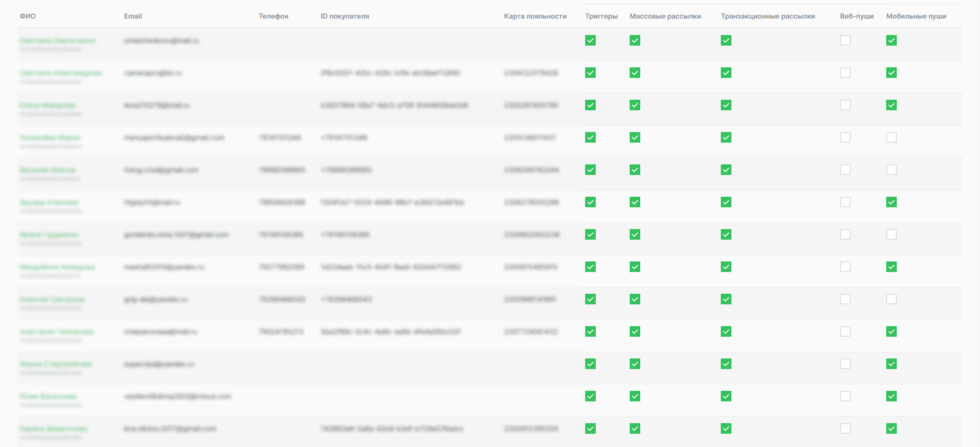This screenshot has width=980, height=447.
Task: Select the Транзакционные рассылки column header
Action: click(x=767, y=16)
